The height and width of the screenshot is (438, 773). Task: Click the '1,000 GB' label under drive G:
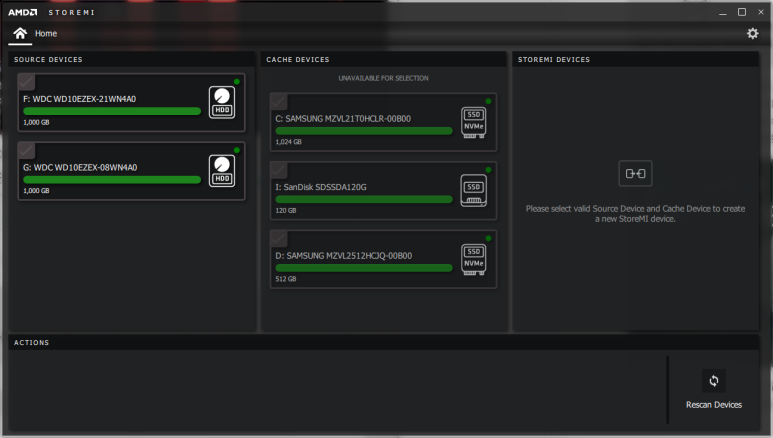(36, 191)
